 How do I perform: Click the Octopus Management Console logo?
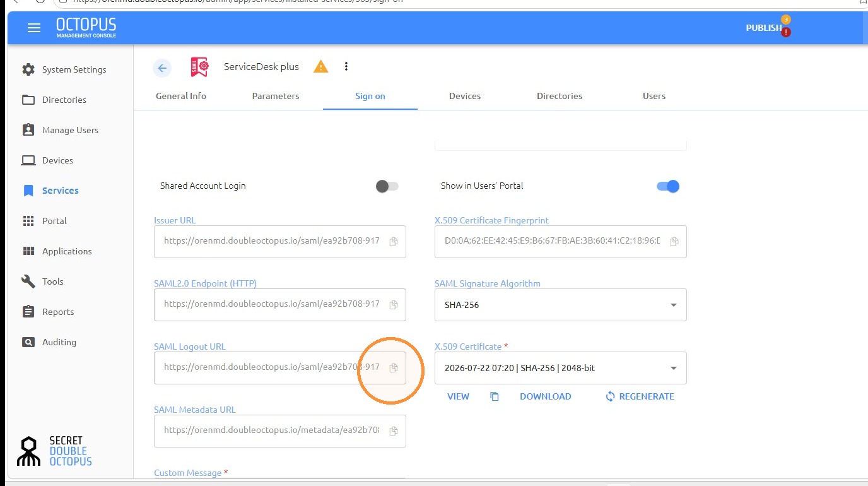coord(86,28)
